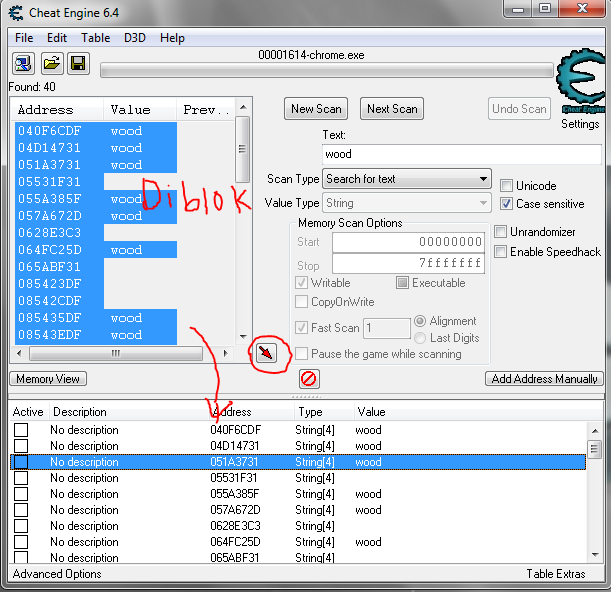Screen dimensions: 611x592
Task: Open Advanced Options
Action: [x=57, y=574]
